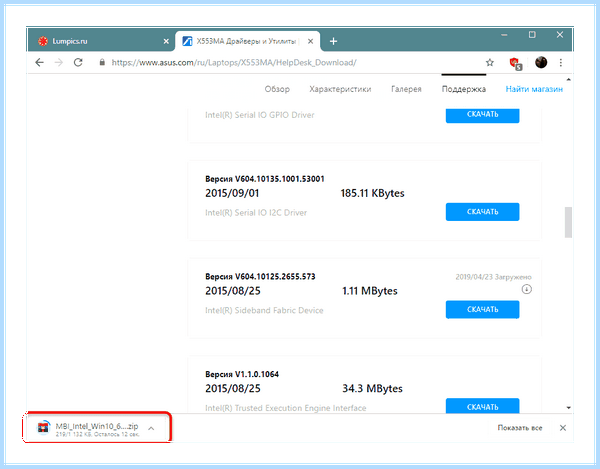Click the info icon under Загружено date
This screenshot has height=469, width=600.
[527, 289]
